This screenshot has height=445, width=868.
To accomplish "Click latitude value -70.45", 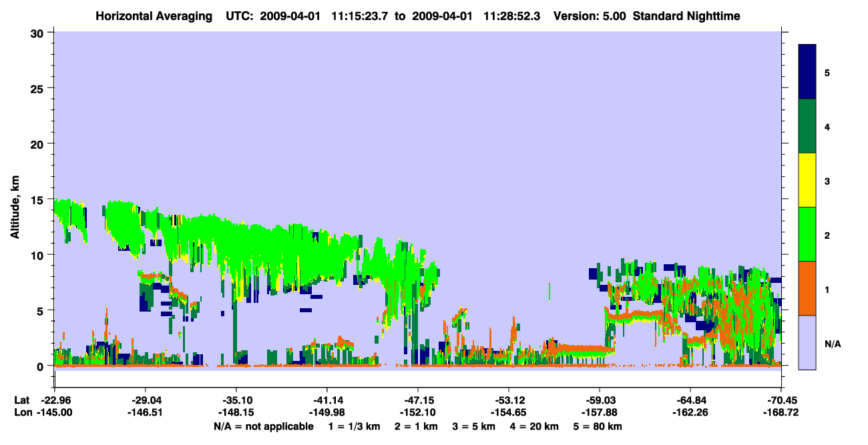I will 781,400.
